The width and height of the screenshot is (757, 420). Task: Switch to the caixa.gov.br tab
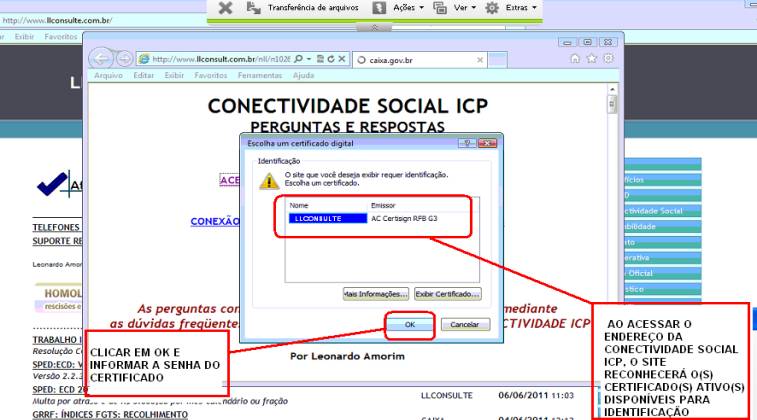coord(418,60)
